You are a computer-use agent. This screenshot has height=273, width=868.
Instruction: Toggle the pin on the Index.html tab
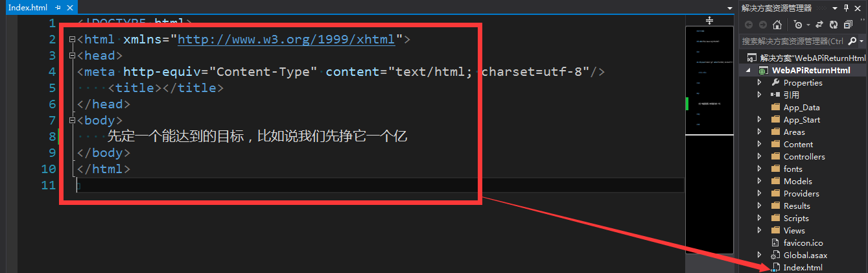58,7
